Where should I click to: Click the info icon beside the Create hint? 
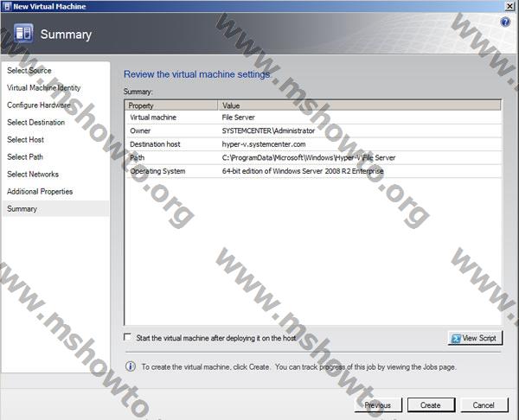[x=131, y=366]
